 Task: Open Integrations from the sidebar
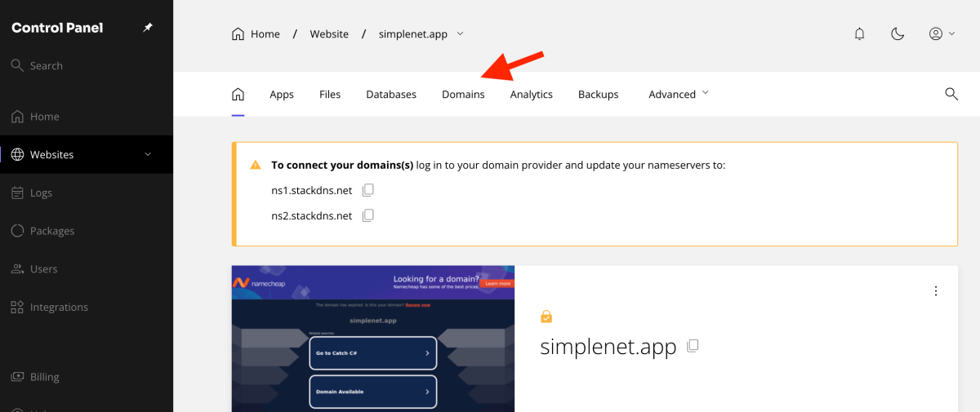pyautogui.click(x=59, y=308)
